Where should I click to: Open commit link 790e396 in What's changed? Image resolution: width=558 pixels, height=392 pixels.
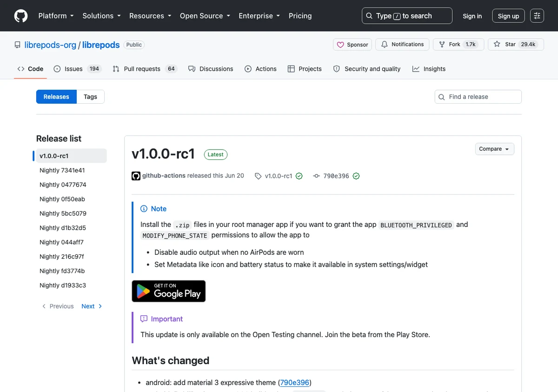295,382
